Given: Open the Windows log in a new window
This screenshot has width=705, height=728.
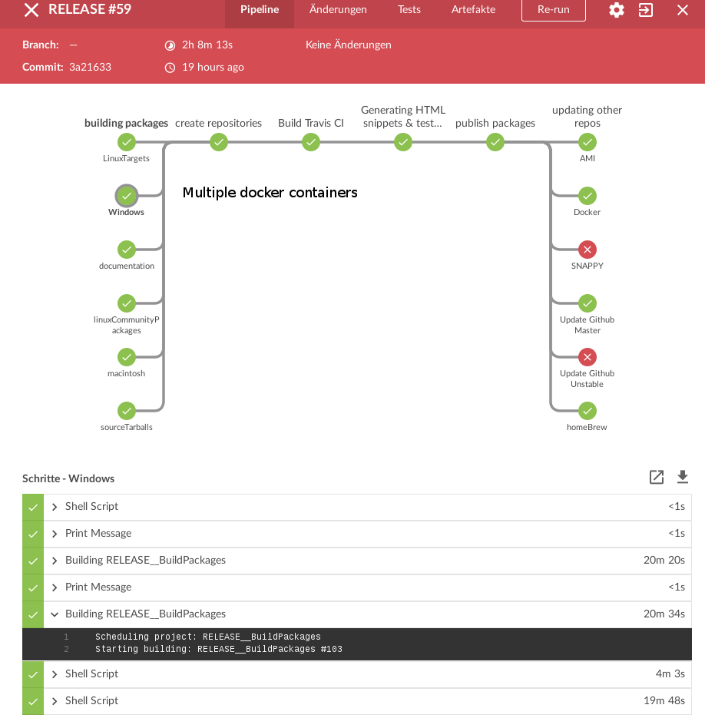Looking at the screenshot, I should tap(657, 478).
